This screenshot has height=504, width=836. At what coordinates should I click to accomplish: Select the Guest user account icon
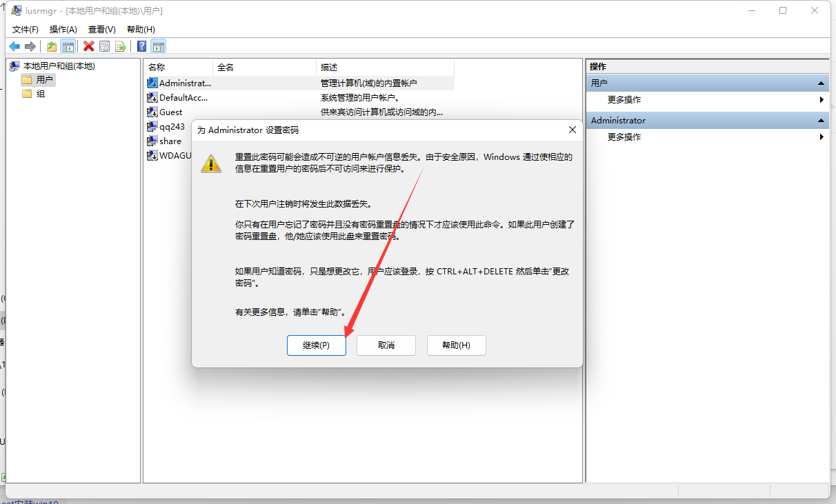152,112
